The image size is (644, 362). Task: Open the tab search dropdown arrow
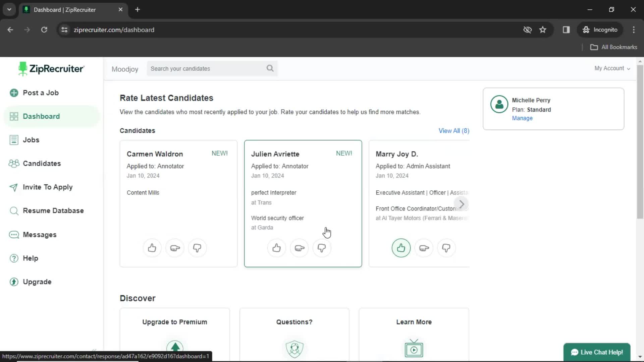pos(9,9)
